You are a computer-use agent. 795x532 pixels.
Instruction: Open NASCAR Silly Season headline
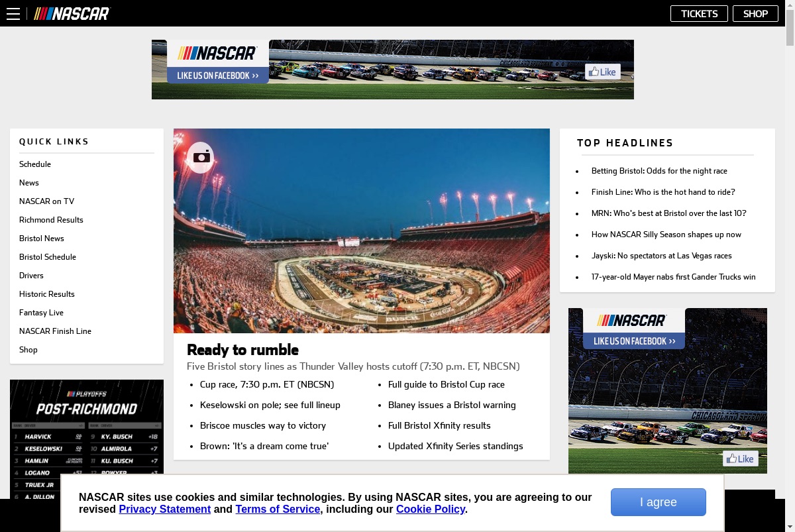(666, 235)
